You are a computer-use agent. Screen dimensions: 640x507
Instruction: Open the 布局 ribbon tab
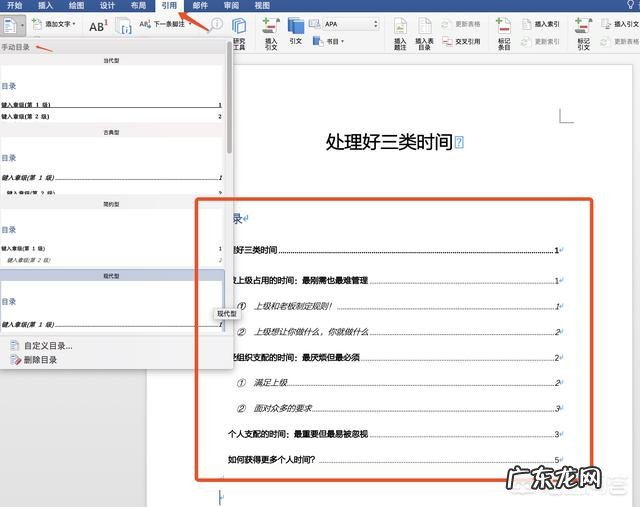click(x=138, y=5)
